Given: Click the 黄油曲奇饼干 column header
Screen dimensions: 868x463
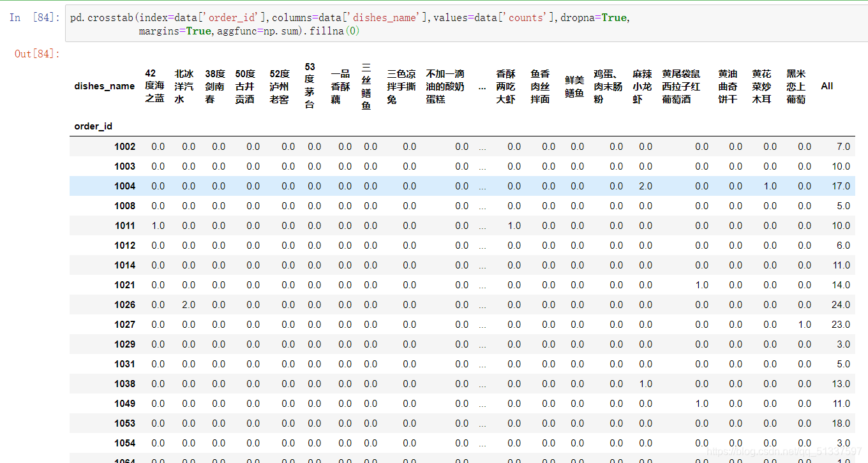Looking at the screenshot, I should (x=728, y=86).
